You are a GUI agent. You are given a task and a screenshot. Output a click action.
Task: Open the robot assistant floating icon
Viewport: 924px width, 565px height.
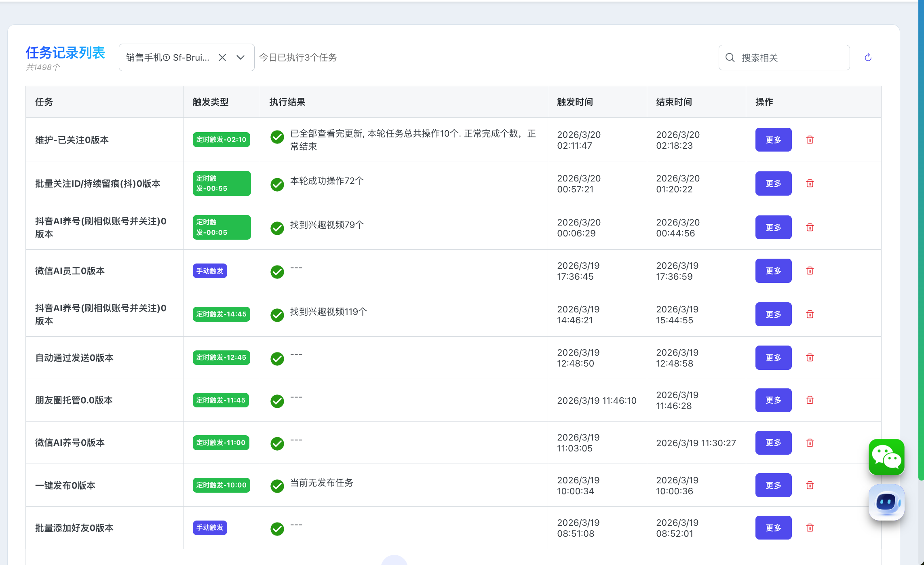[x=886, y=502]
